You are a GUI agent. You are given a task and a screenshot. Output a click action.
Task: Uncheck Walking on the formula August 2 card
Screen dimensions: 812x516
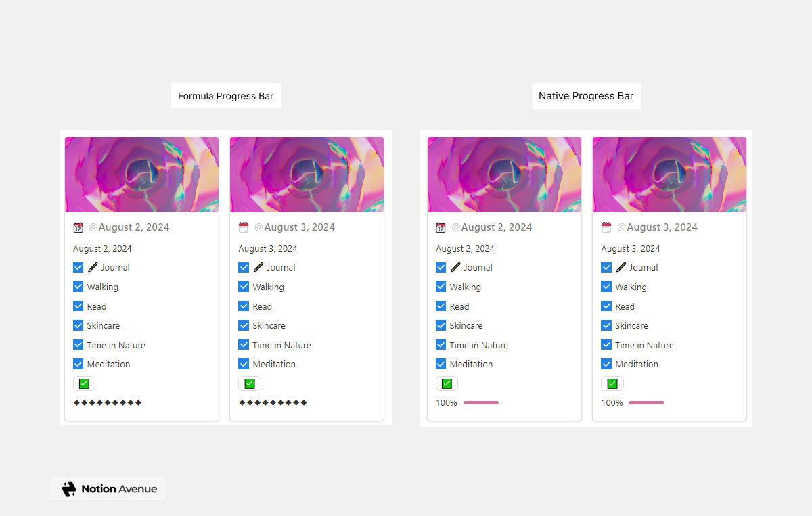click(78, 287)
